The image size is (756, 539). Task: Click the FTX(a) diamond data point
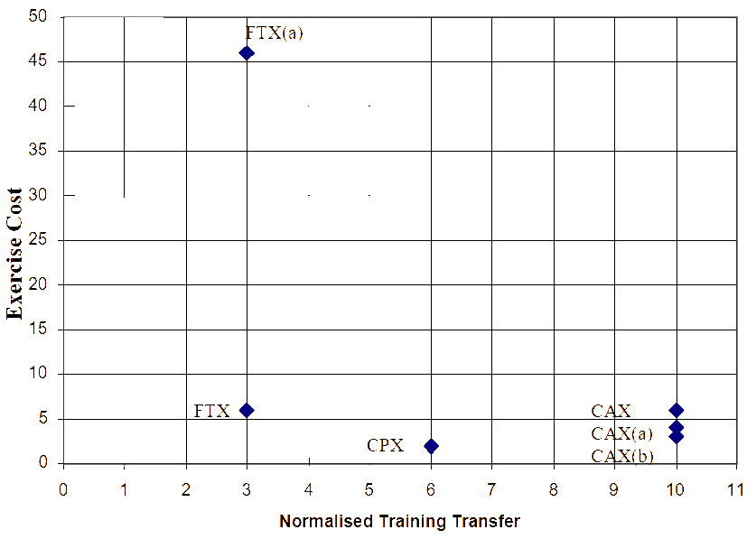(247, 53)
